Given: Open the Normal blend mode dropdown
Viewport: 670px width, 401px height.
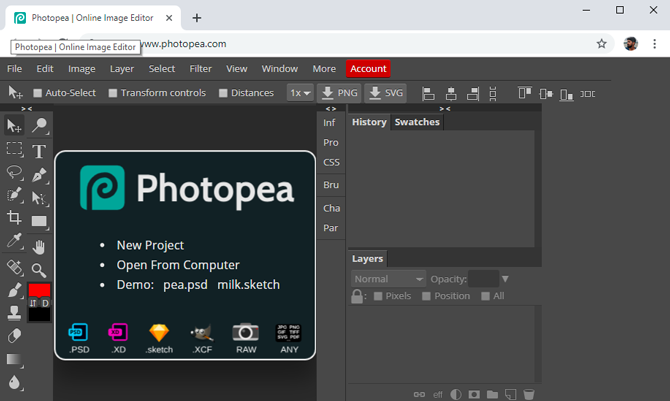Looking at the screenshot, I should point(388,279).
